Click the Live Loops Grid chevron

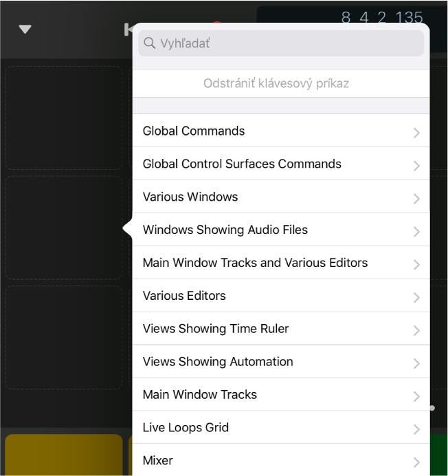coord(416,429)
